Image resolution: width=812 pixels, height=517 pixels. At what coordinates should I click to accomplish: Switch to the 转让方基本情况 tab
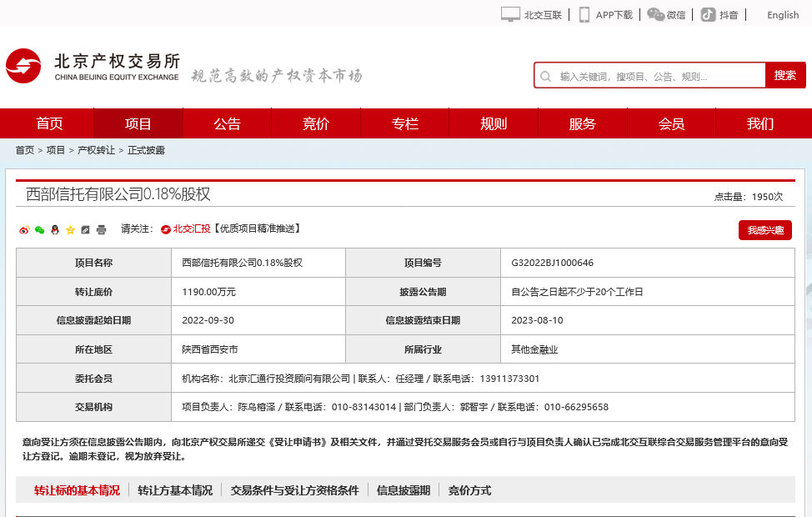(x=173, y=490)
